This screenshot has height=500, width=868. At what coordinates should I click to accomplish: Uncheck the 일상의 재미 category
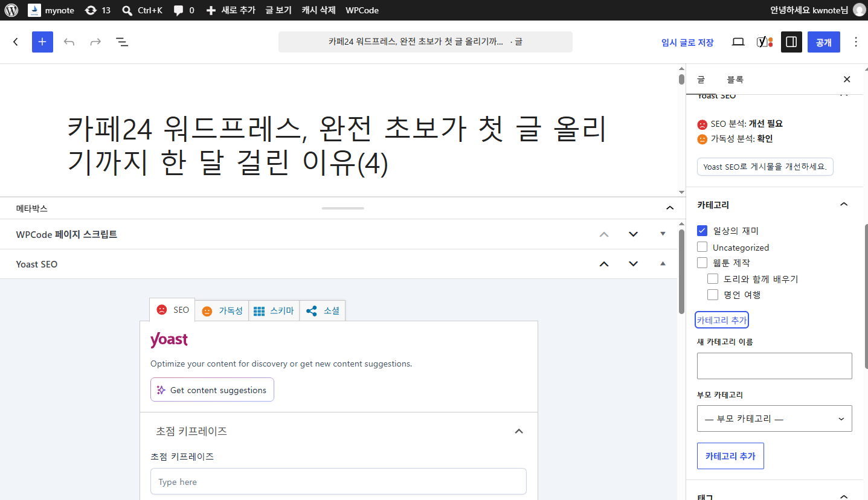pos(702,231)
